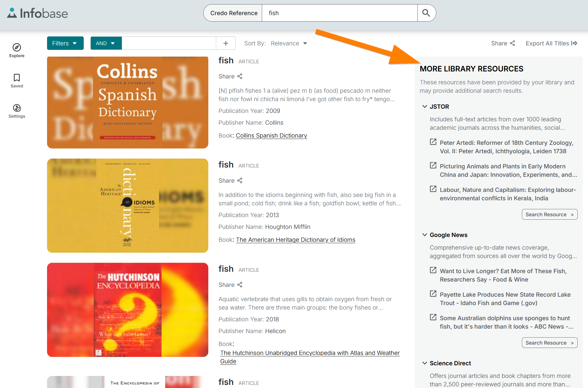This screenshot has width=588, height=388.
Task: Open The Hutchinson Unabridged Encyclopedia book link
Action: 310,357
